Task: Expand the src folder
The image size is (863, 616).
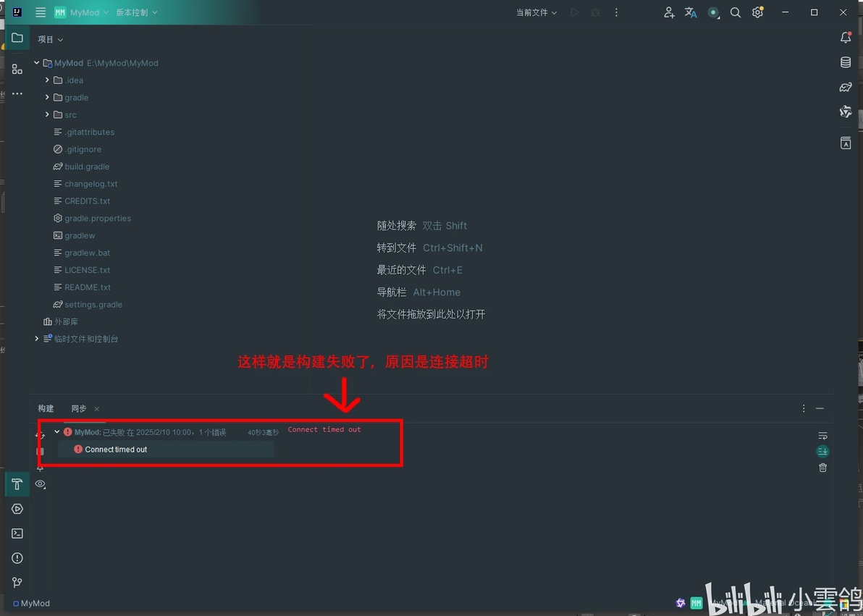Action: point(47,114)
